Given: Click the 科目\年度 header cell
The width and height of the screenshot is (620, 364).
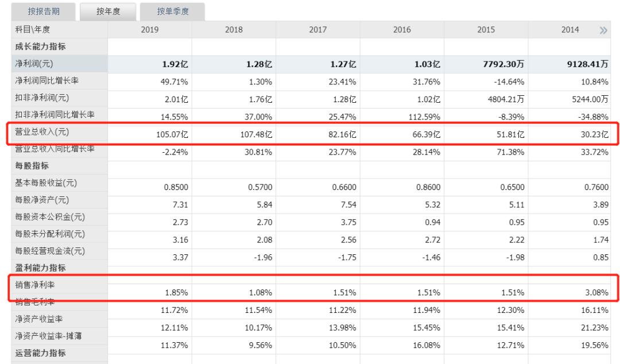Looking at the screenshot, I should 32,30.
